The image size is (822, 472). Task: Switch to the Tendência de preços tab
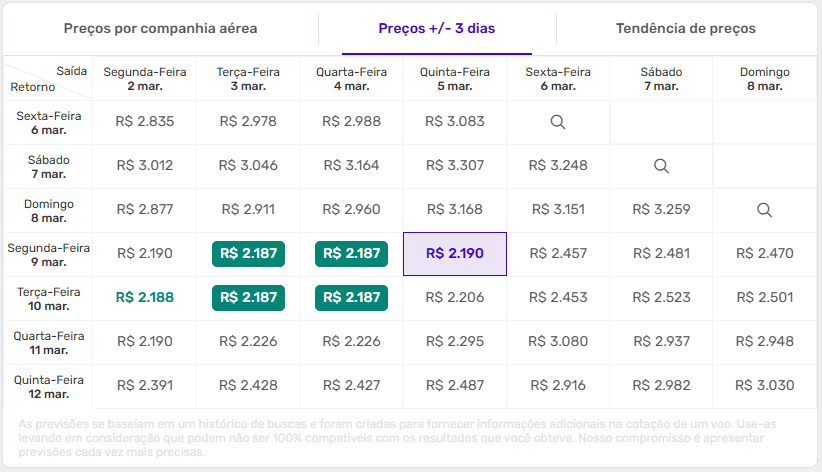[x=686, y=29]
